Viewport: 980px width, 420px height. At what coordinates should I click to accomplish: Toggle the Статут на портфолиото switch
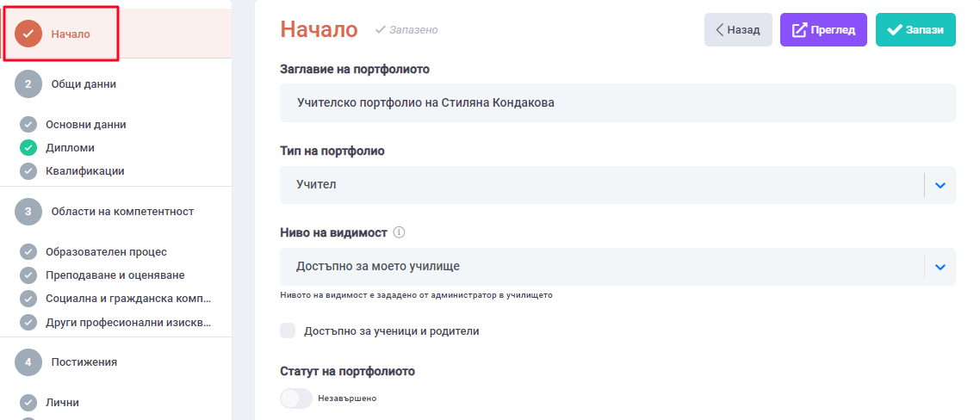(296, 398)
